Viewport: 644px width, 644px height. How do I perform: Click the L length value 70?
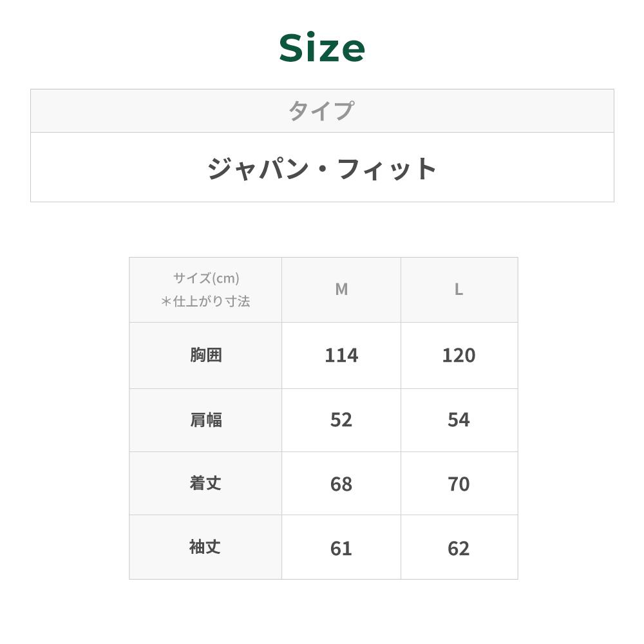click(459, 484)
